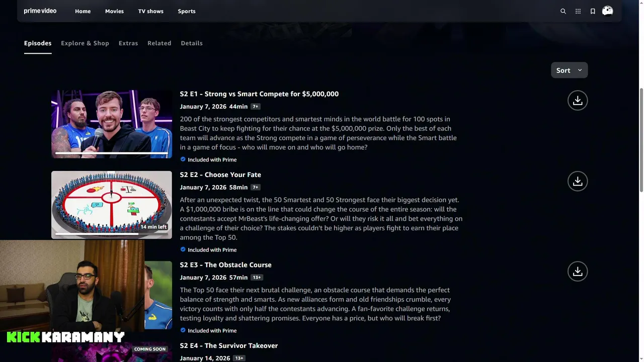Click the 58min duration of S2 E2

[238, 187]
